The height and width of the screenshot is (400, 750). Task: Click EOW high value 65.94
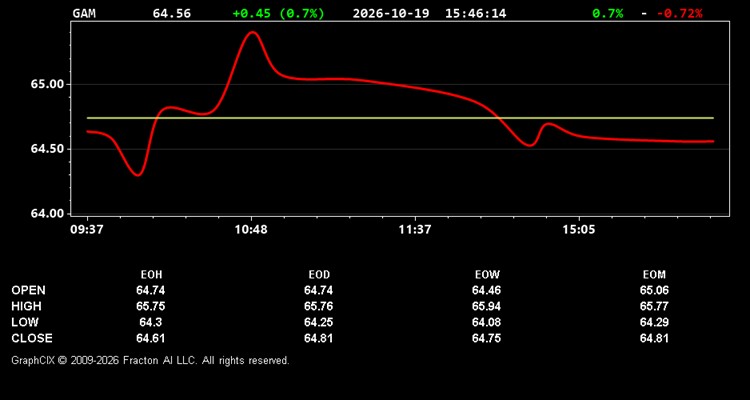tap(486, 306)
